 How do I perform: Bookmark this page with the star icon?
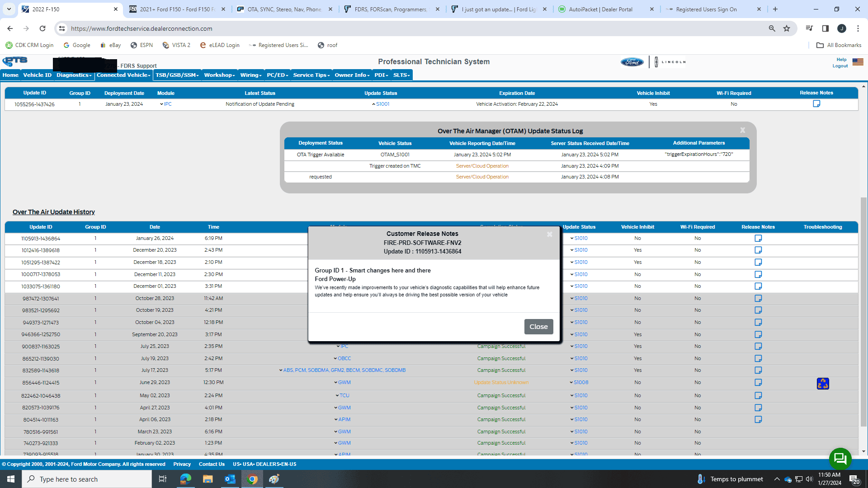pos(787,28)
